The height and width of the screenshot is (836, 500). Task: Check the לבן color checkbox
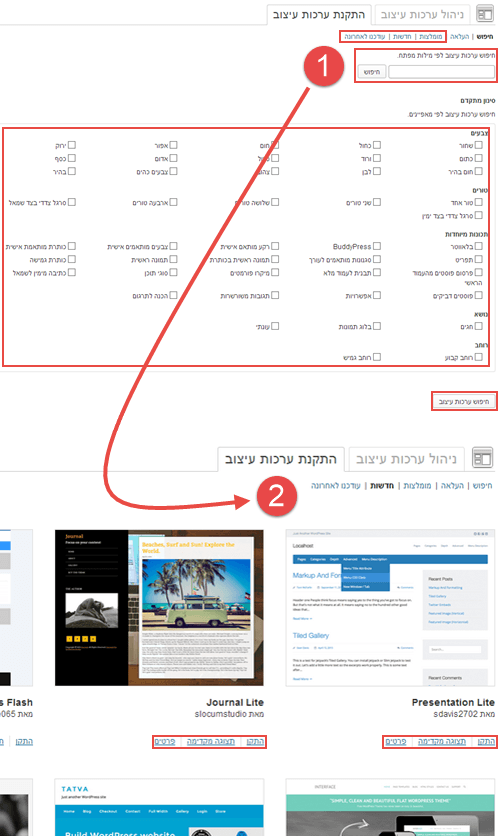[x=377, y=171]
